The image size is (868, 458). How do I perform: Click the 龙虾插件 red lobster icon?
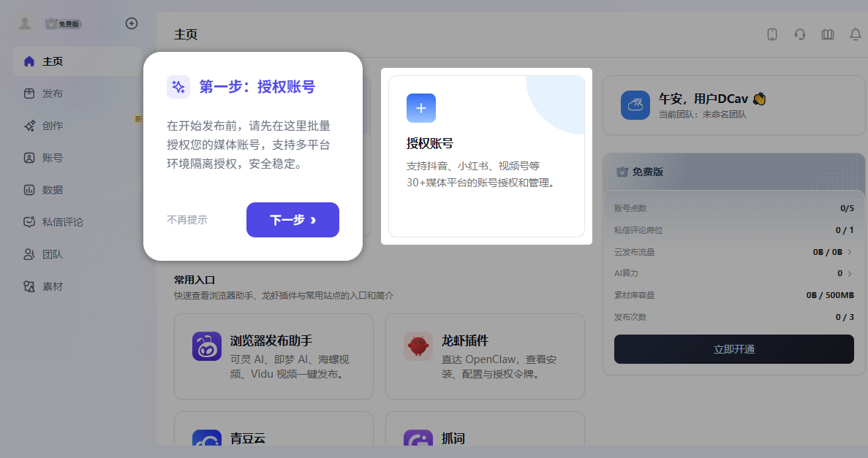418,346
